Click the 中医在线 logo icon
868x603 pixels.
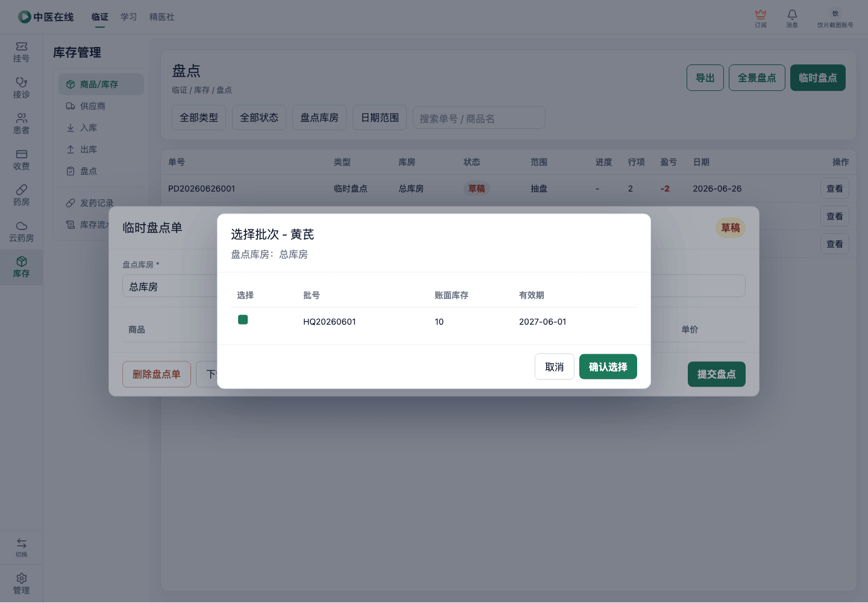(25, 17)
